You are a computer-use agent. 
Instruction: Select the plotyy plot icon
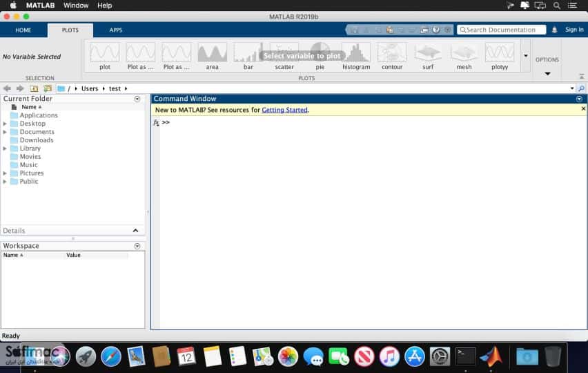(x=500, y=56)
